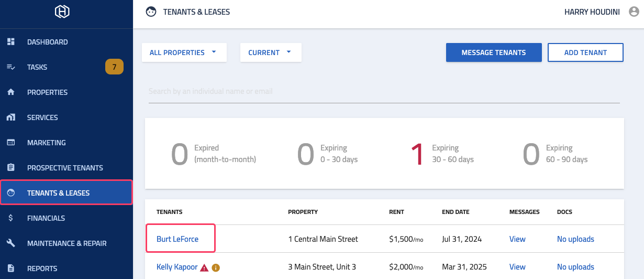Screen dimensions: 644x279
Task: Click the Message Tenants button
Action: 494,52
